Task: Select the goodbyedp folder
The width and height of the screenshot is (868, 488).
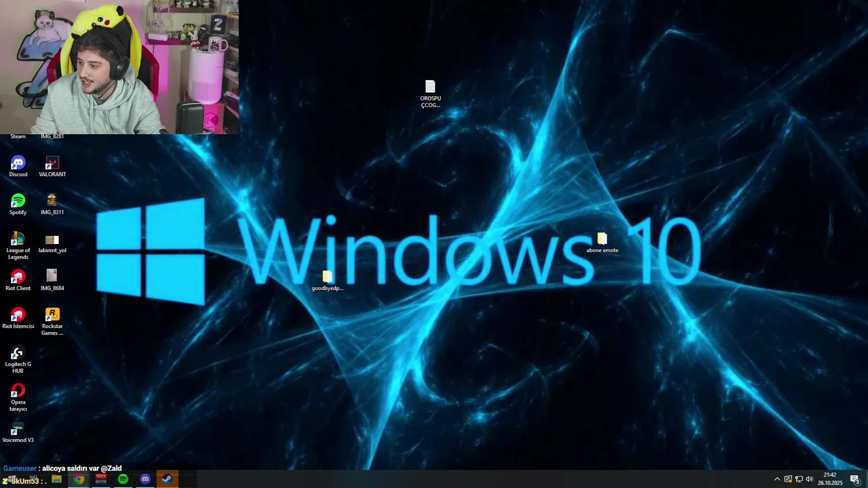Action: 328,280
